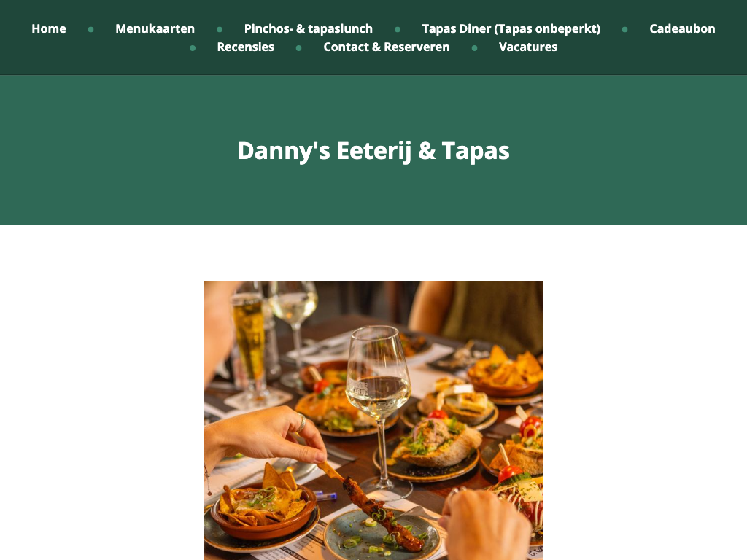Click the dot before Contact & Reserveren
Image resolution: width=747 pixels, height=560 pixels.
pos(298,48)
